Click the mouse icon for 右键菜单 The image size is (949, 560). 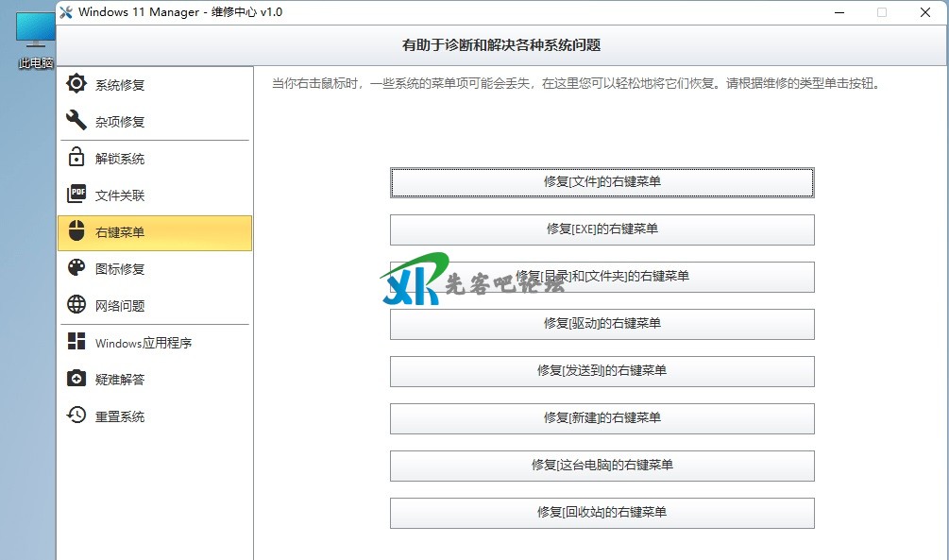[76, 231]
